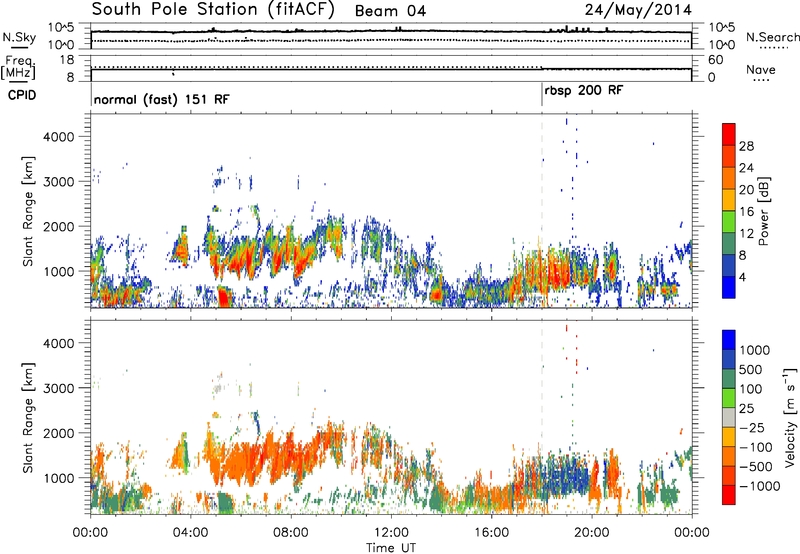This screenshot has height=554, width=800.
Task: Click the 'N.Search' legend label
Action: click(x=772, y=37)
